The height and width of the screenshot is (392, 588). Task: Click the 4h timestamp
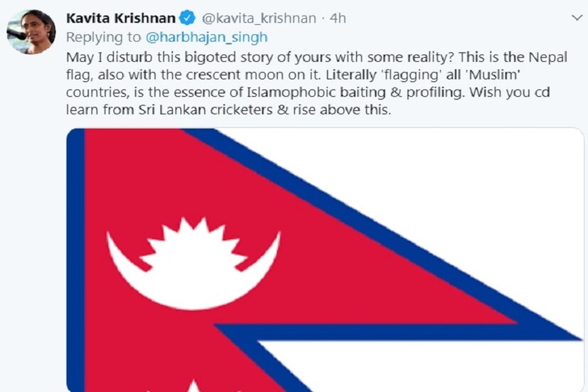338,18
